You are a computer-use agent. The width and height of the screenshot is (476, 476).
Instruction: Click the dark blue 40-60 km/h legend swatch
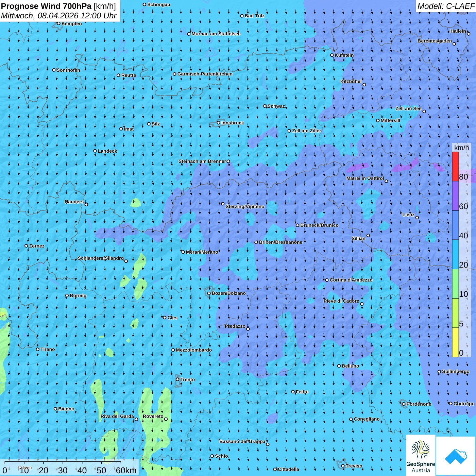tap(456, 225)
